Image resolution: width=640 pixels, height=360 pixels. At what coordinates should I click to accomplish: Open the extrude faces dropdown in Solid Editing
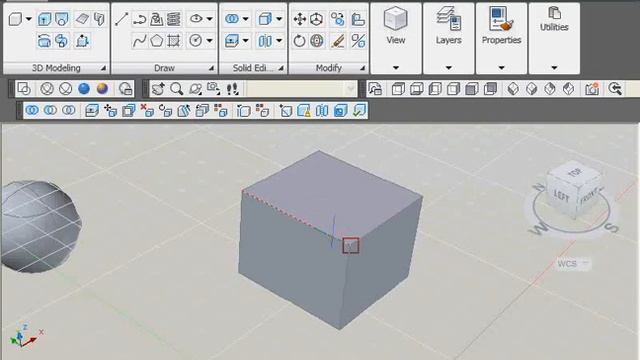[x=245, y=40]
